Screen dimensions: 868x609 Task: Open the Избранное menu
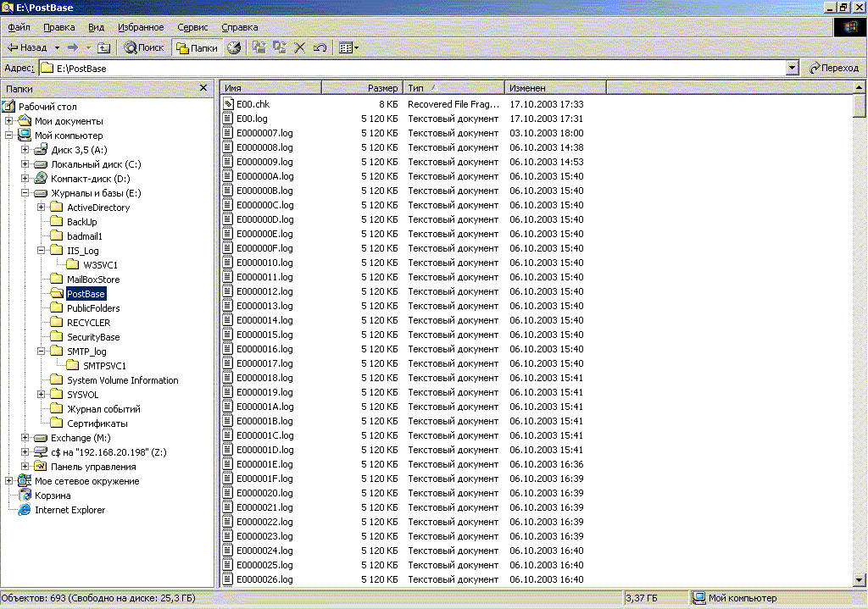[x=141, y=27]
